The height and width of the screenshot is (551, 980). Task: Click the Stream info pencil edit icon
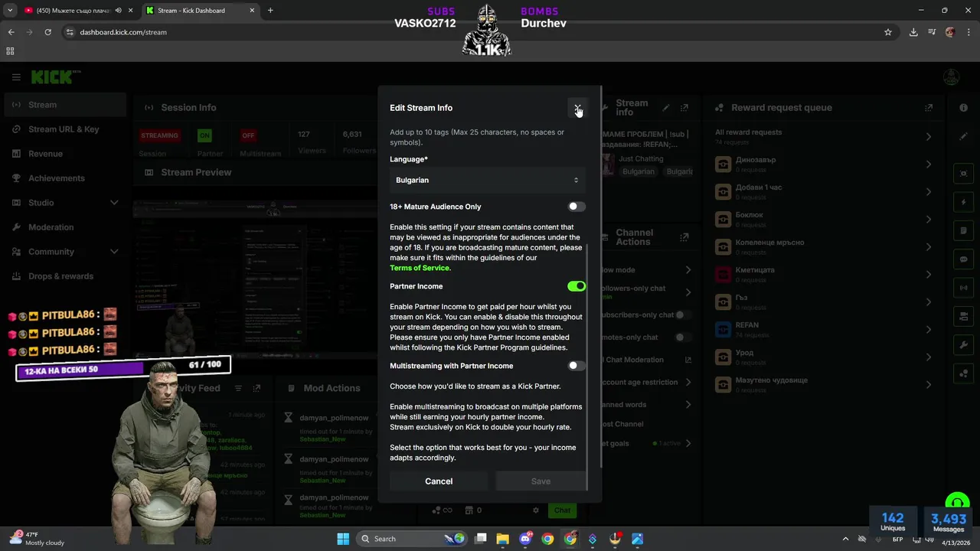666,108
